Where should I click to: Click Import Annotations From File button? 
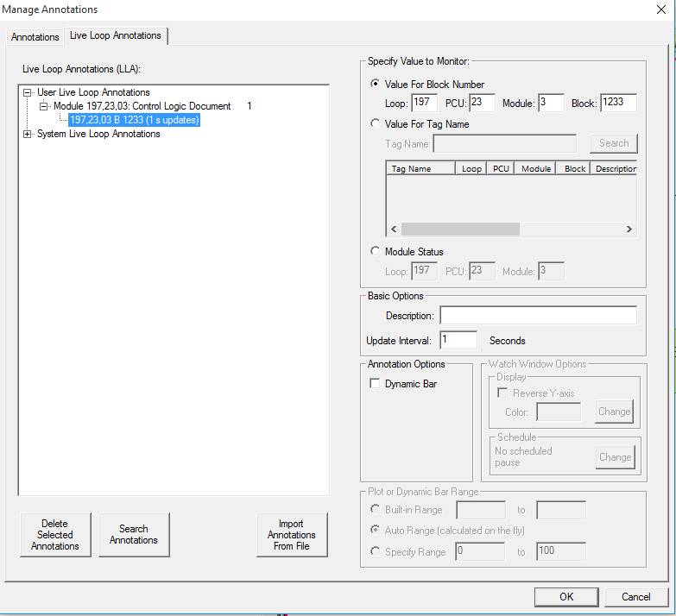[292, 535]
